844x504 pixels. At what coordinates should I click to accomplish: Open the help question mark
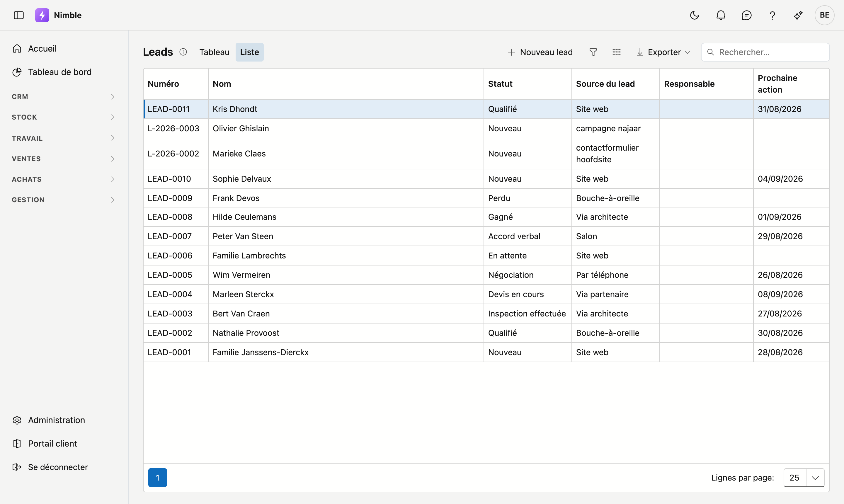(772, 15)
